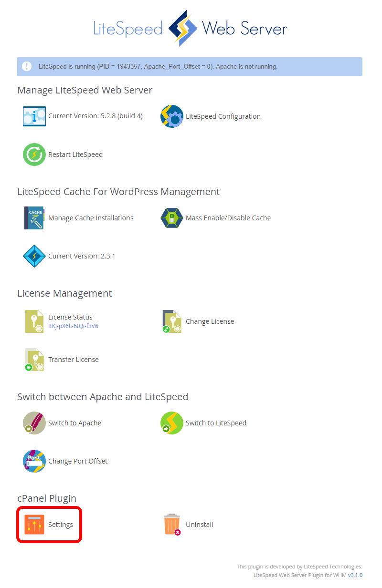Click "Switch between Apache and LiteSpeed" heading
The height and width of the screenshot is (588, 382).
click(x=103, y=397)
